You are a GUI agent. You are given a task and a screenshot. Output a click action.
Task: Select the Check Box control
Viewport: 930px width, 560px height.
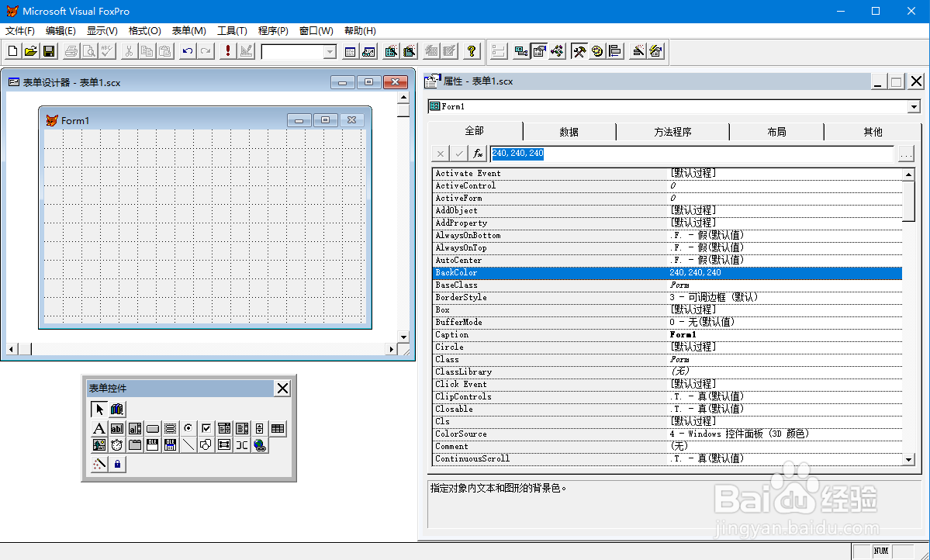206,428
